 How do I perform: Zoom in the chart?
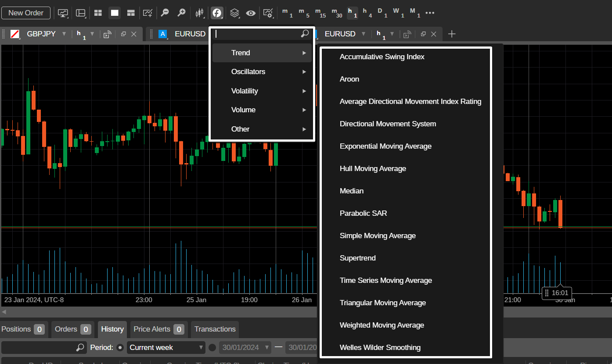coord(181,13)
